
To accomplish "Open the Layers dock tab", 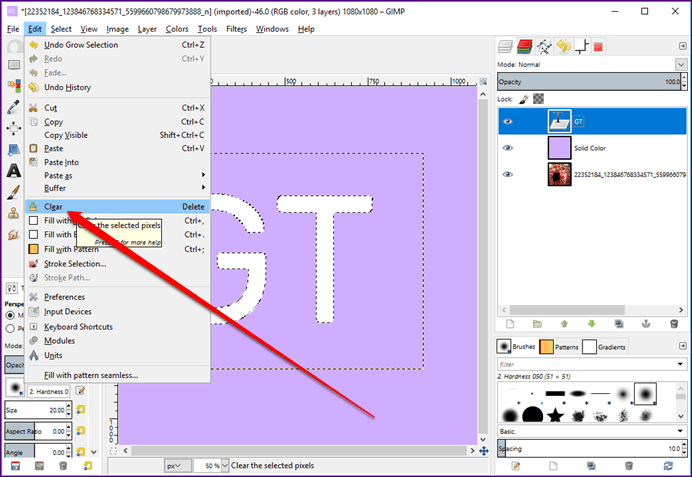I will click(x=505, y=46).
